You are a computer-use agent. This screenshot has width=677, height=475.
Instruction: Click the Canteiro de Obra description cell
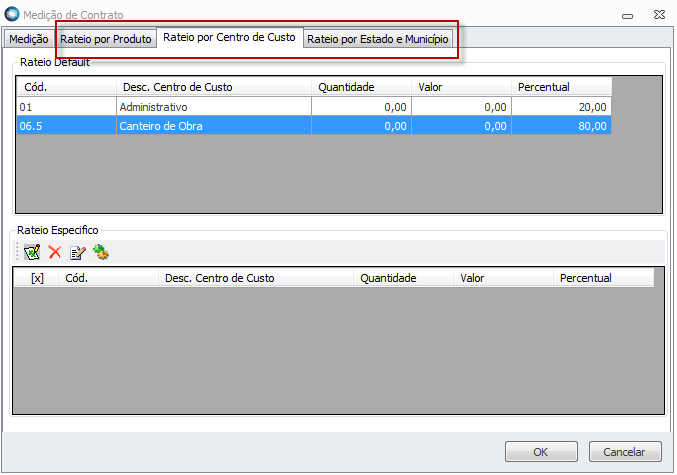[214, 126]
